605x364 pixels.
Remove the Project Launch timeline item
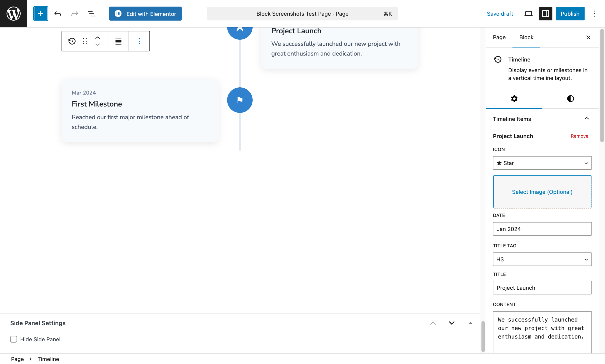coord(579,136)
